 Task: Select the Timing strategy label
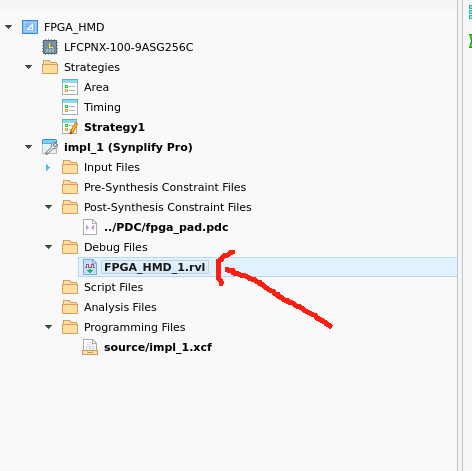(102, 107)
